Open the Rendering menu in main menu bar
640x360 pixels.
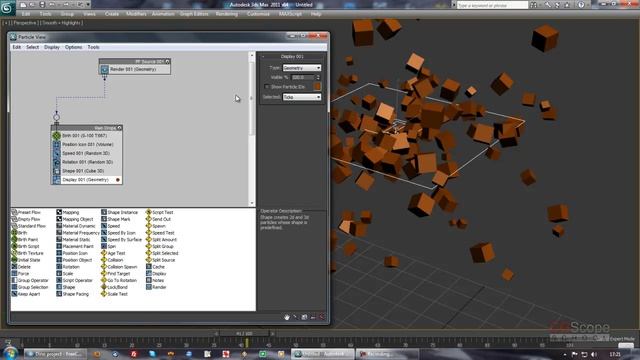(227, 14)
